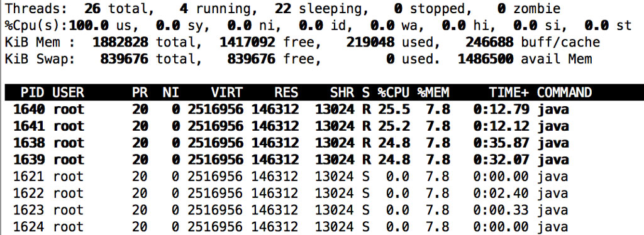
Task: Select the PR column header
Action: point(140,92)
